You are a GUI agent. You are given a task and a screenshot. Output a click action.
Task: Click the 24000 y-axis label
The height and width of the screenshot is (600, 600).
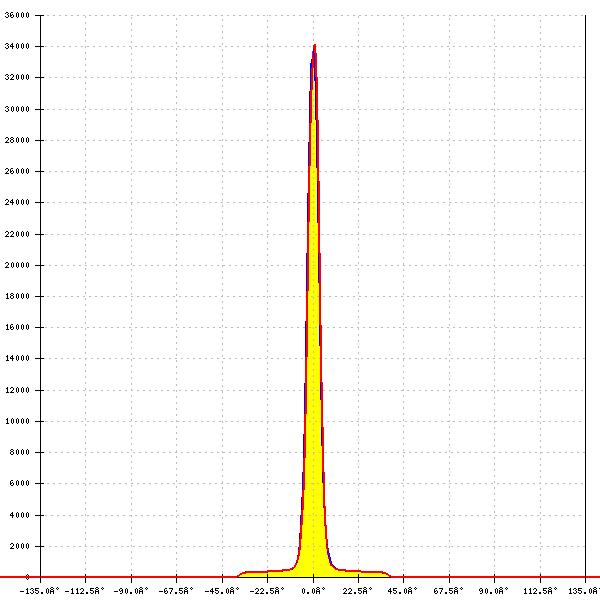coord(17,202)
